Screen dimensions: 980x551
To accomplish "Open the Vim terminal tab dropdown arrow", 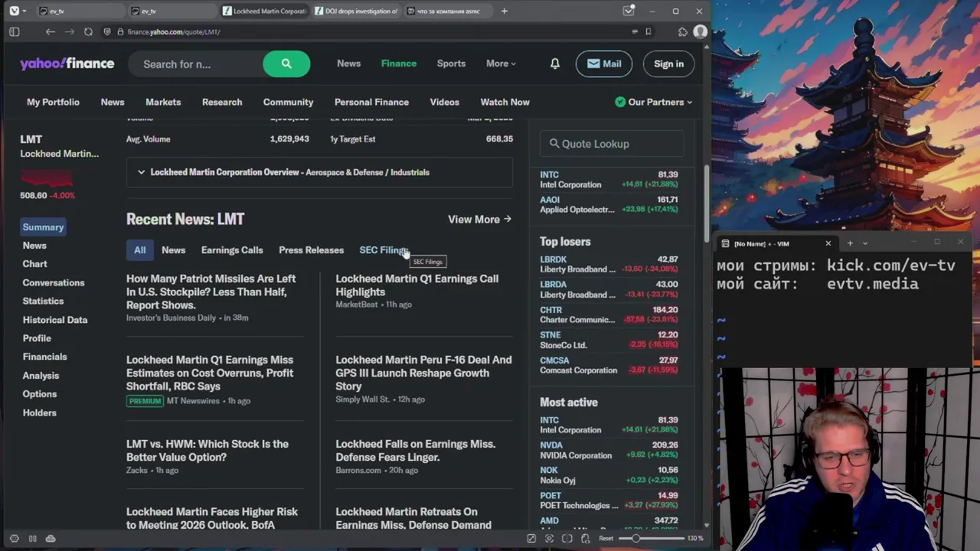I will [865, 243].
